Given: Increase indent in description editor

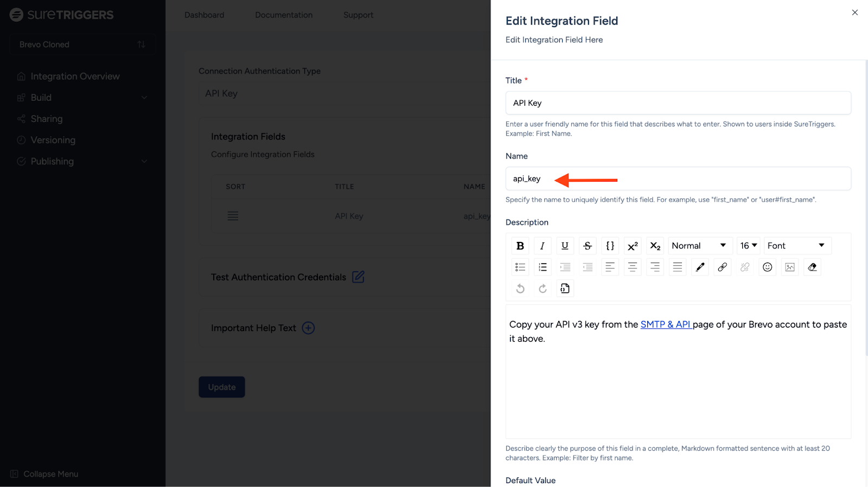Looking at the screenshot, I should [565, 267].
